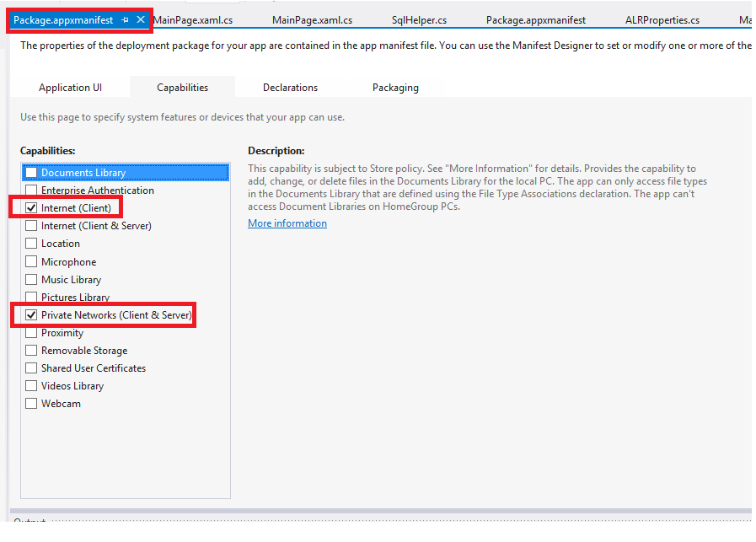Viewport: 756px width, 542px height.
Task: Open the Application UI manifest tab
Action: click(71, 88)
